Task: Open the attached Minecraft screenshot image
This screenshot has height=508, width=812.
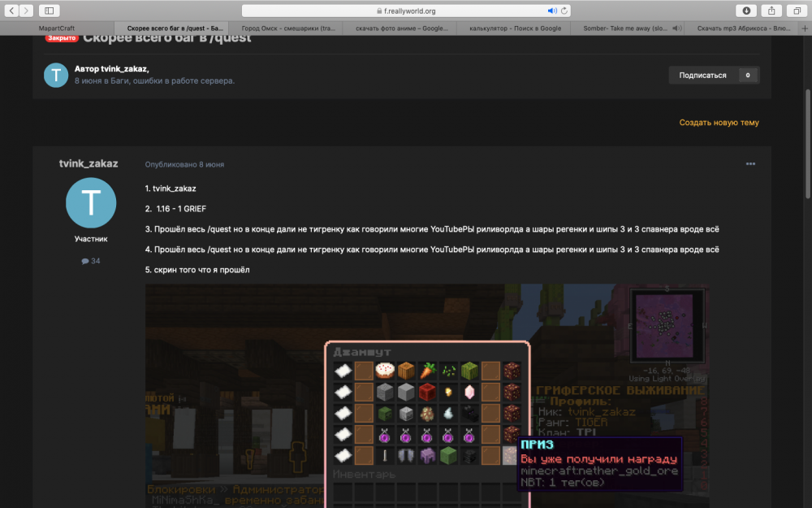Action: pos(427,396)
